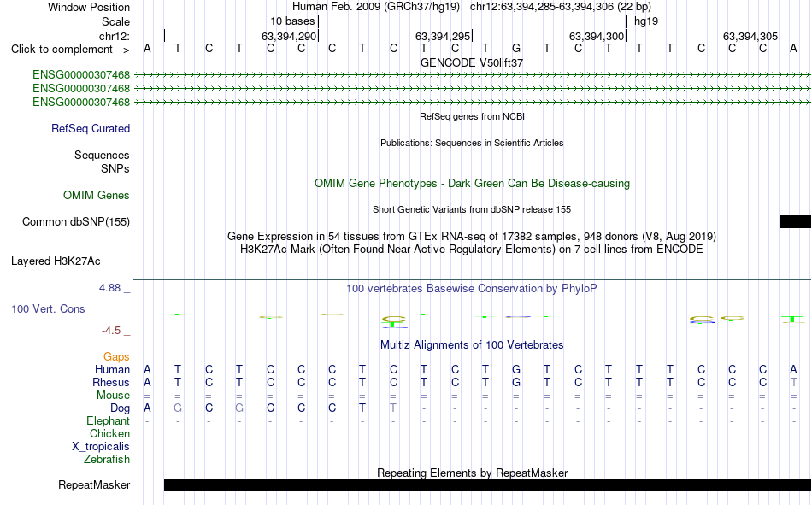Open the Layered H3K27Ac track label
Viewport: 812px width, 505px height.
pos(56,261)
